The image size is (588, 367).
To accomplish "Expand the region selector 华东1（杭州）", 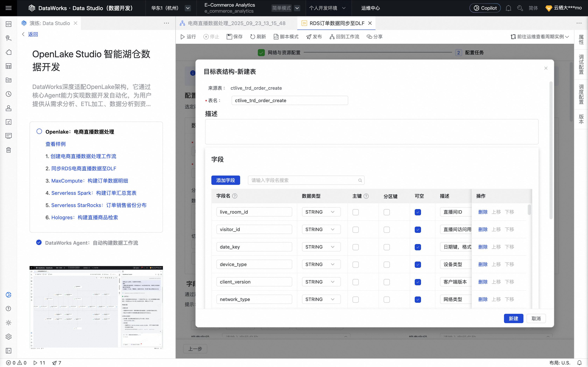I will point(188,8).
